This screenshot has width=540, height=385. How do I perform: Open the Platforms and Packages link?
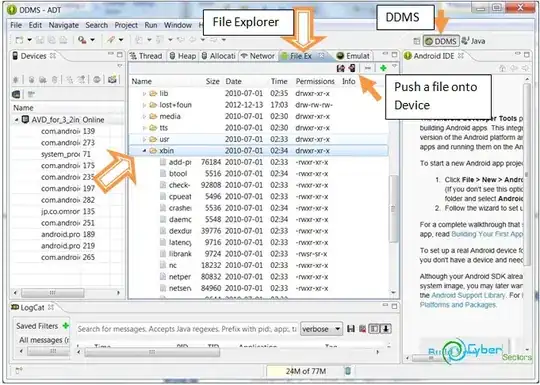click(x=458, y=305)
